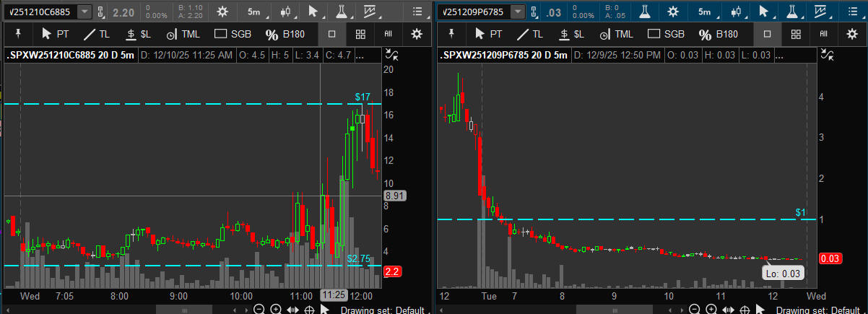
Task: Click the All button in right drawing toolbar
Action: [823, 34]
